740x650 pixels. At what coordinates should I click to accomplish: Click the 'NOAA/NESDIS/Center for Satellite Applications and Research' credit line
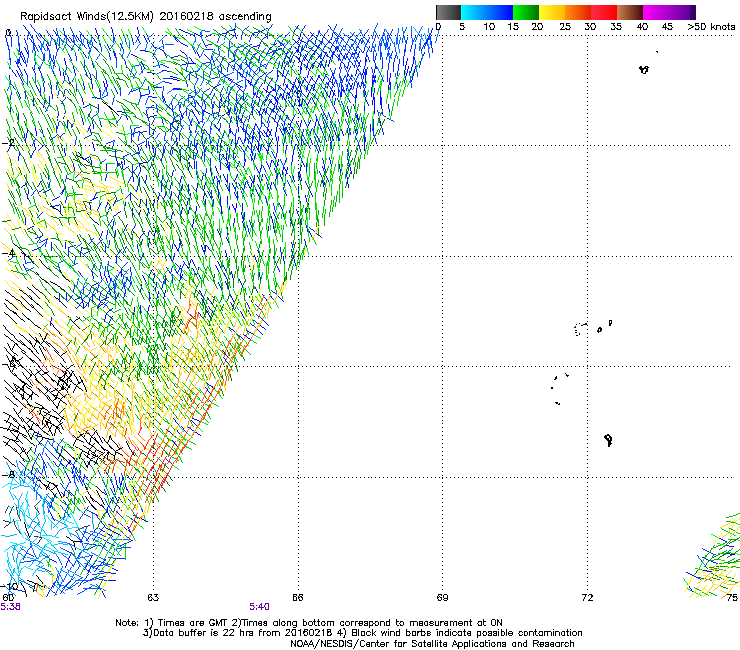432,644
